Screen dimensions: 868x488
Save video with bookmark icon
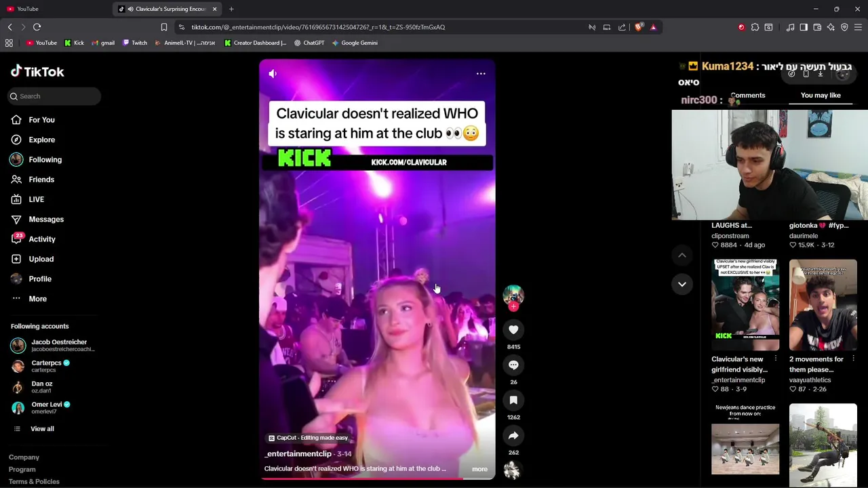(513, 400)
